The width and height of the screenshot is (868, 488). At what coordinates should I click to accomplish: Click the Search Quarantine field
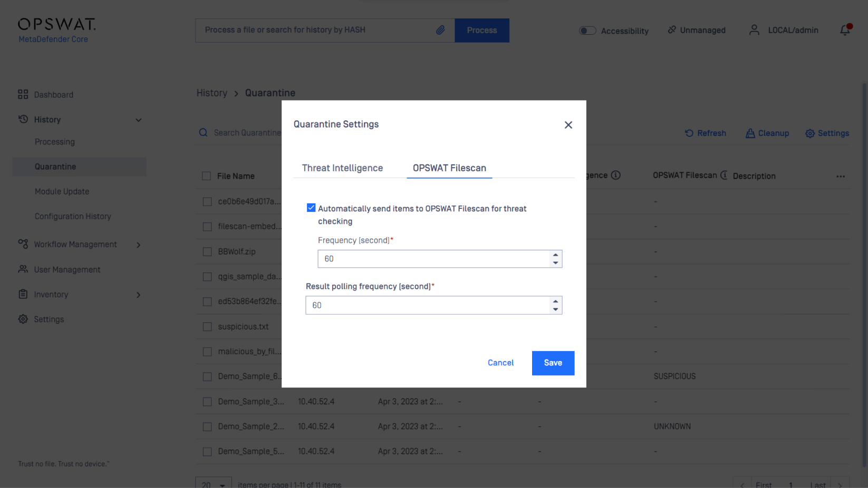[247, 133]
